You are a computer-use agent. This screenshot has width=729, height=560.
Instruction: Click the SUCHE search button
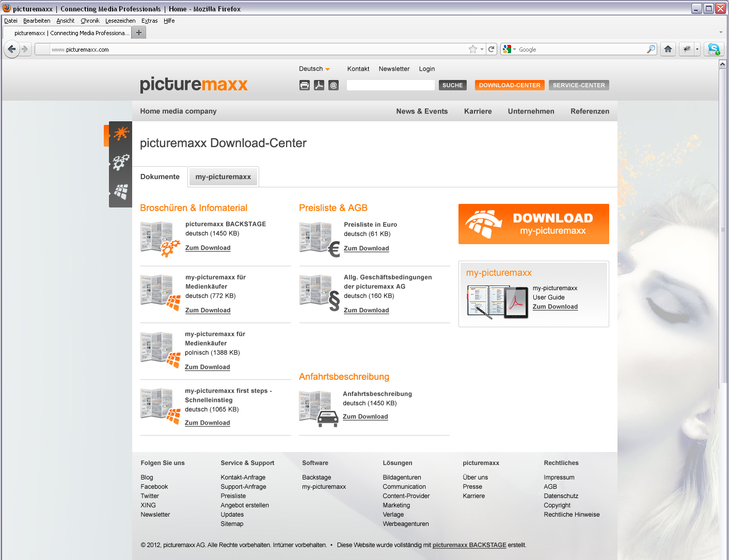452,85
